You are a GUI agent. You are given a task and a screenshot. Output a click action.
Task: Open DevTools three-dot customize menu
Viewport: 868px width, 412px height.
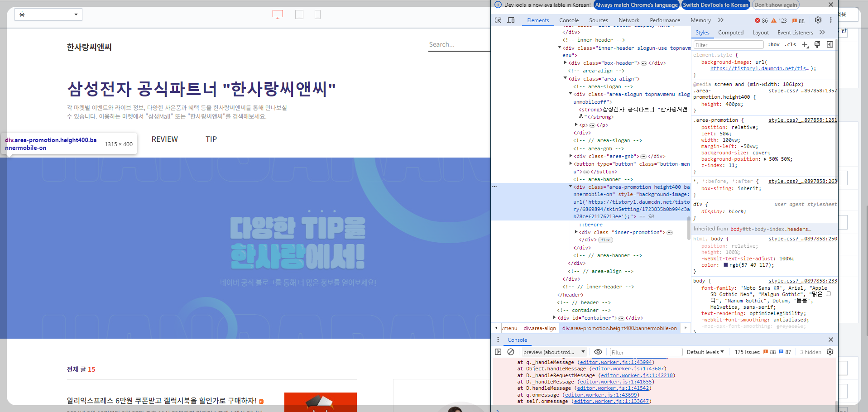tap(830, 20)
